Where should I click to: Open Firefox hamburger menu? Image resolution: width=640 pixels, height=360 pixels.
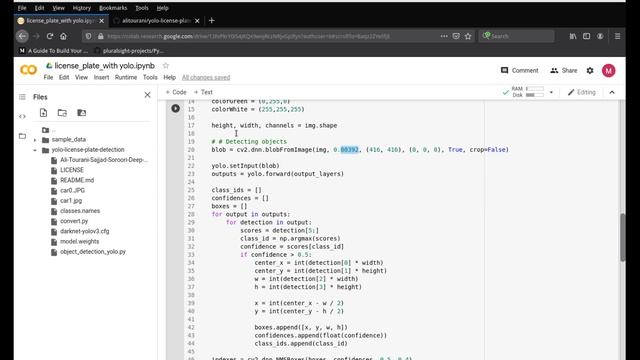tap(617, 36)
